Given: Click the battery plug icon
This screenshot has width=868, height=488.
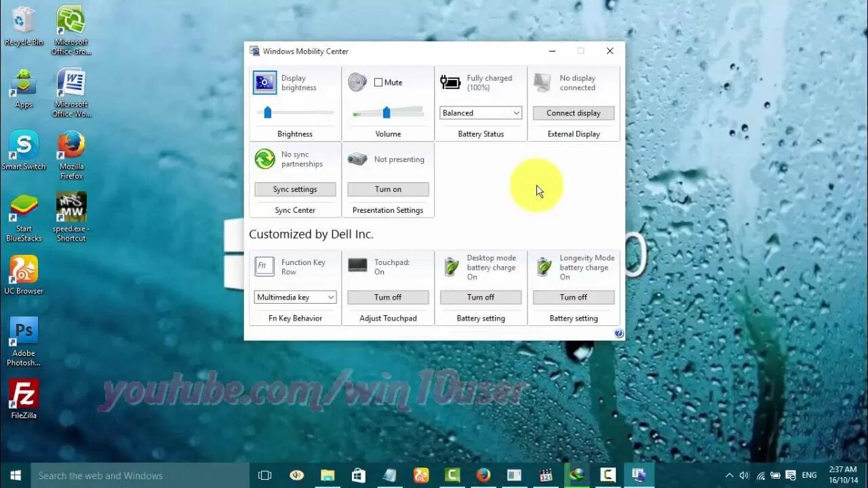Looking at the screenshot, I should coord(450,82).
